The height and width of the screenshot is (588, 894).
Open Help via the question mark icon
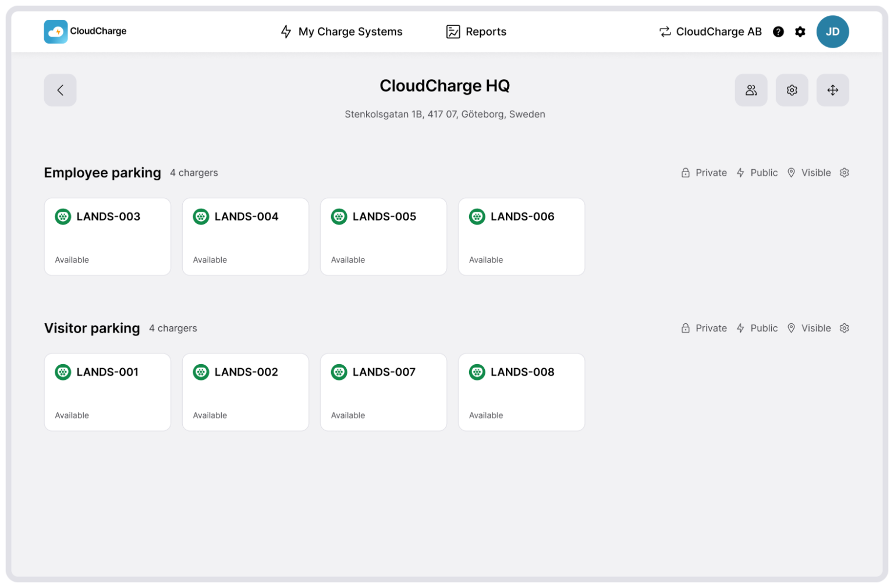tap(779, 32)
